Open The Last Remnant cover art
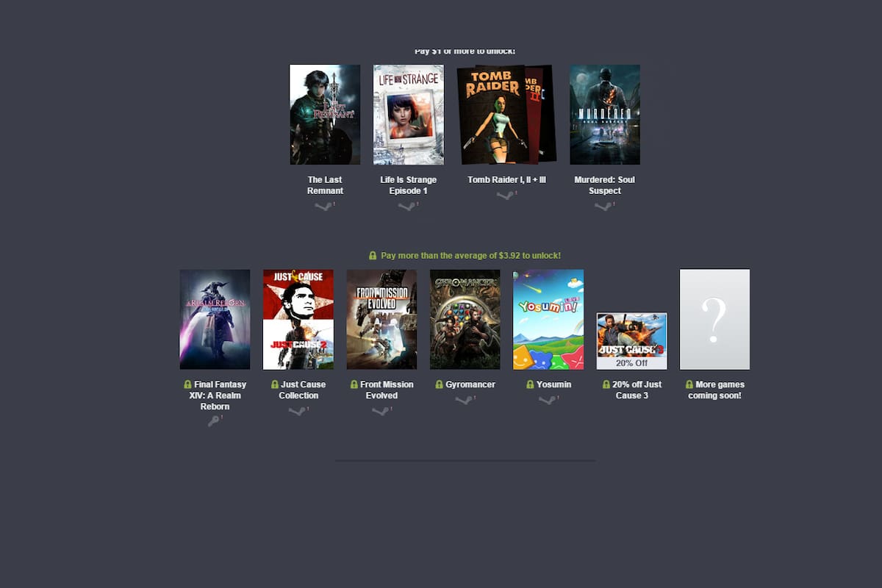The image size is (882, 588). pyautogui.click(x=325, y=115)
